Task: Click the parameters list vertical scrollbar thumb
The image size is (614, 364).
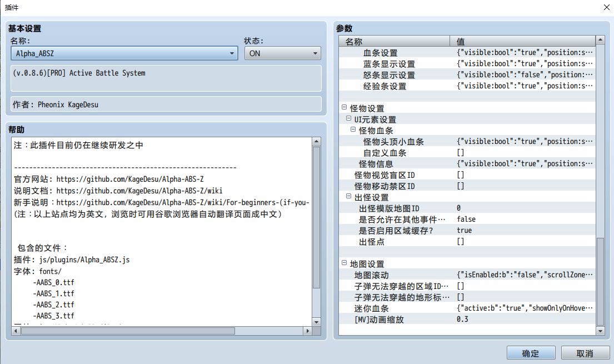Action: point(600,282)
